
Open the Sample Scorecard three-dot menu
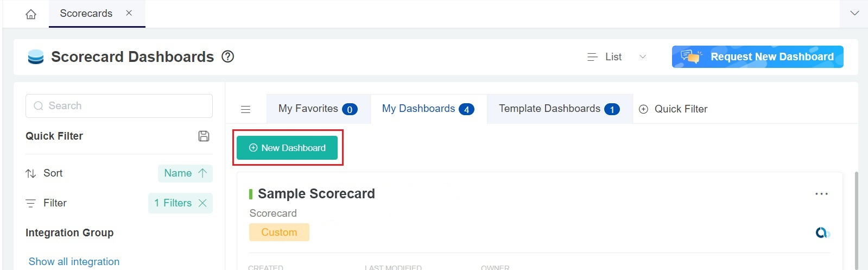pos(821,194)
